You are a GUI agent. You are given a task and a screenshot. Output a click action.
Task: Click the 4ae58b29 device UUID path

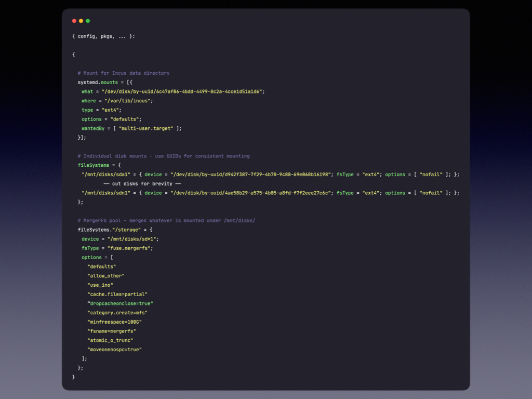251,193
